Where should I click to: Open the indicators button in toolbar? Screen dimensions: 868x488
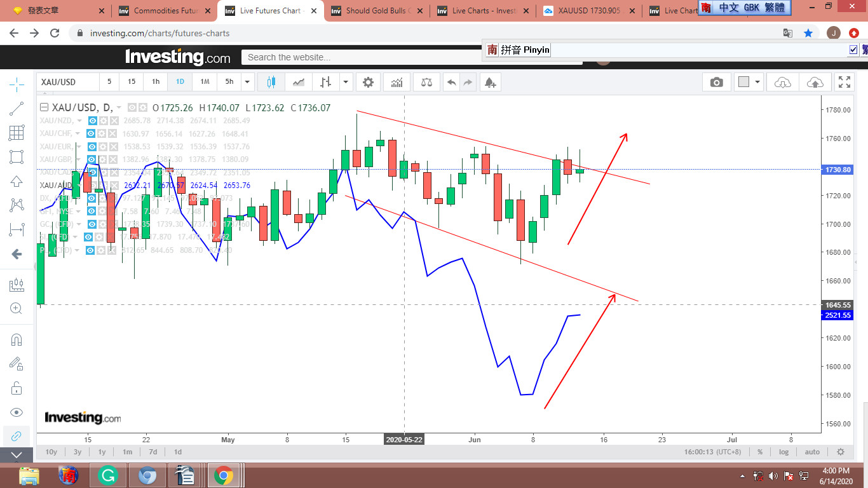click(397, 82)
